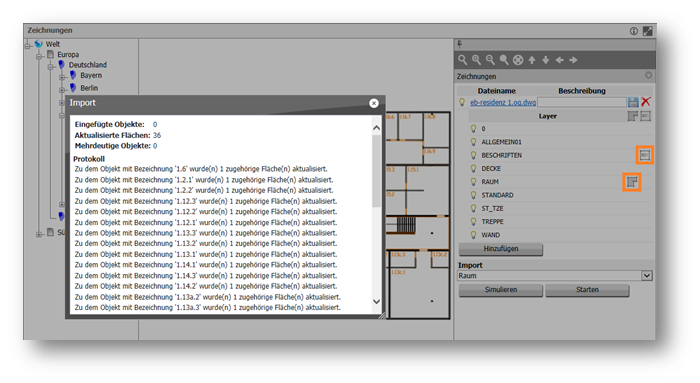Toggle visibility bulb of layer 0
This screenshot has height=383, width=700.
pos(473,129)
